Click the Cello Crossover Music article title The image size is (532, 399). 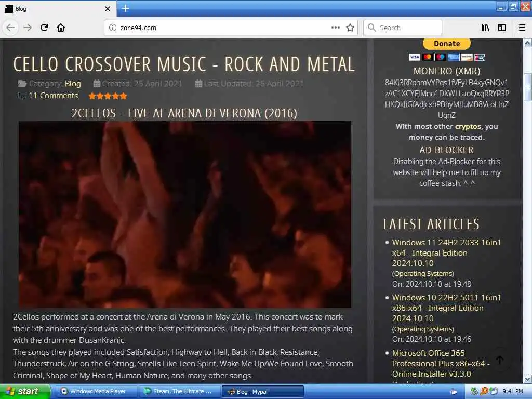[184, 64]
